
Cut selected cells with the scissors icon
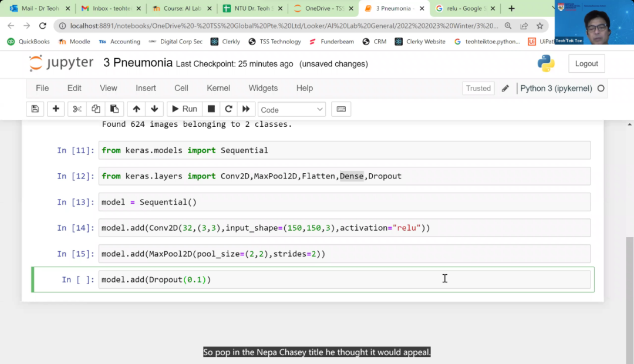pos(77,109)
